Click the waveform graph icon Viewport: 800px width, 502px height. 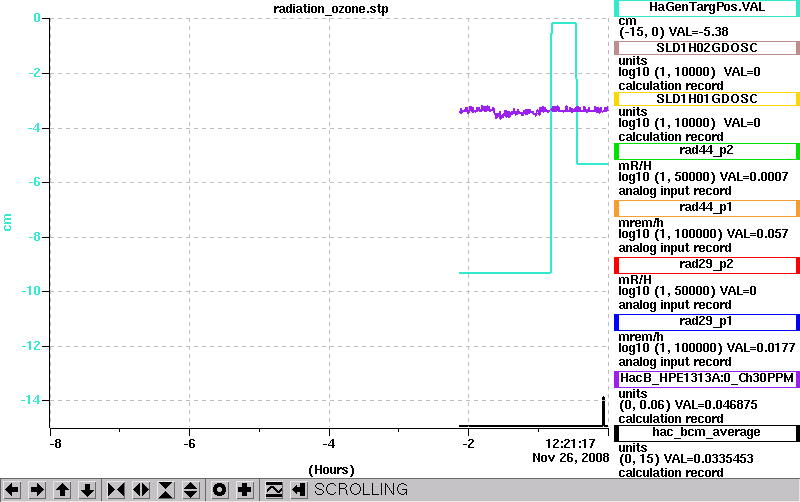click(x=274, y=490)
